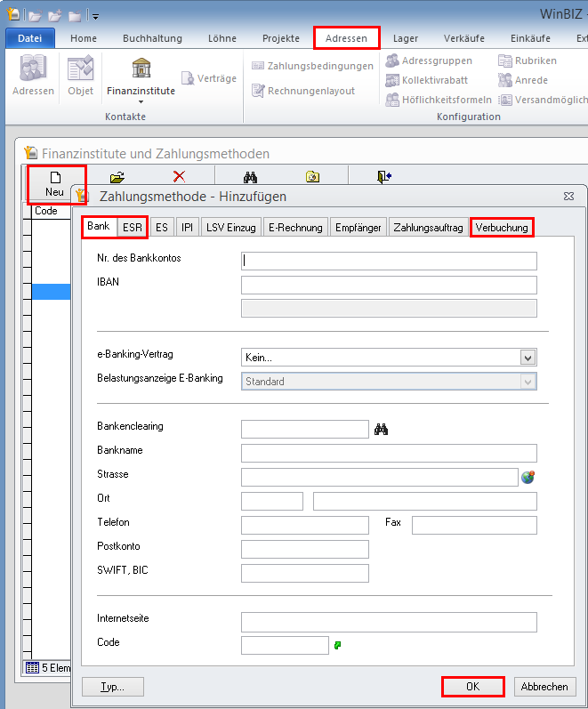This screenshot has height=709, width=588.
Task: Click the green icon next to Code field
Action: (338, 645)
